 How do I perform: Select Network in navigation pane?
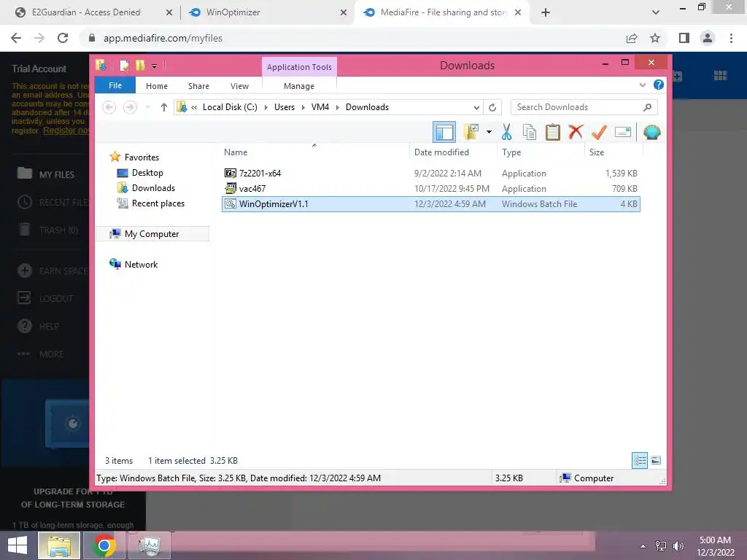click(141, 264)
